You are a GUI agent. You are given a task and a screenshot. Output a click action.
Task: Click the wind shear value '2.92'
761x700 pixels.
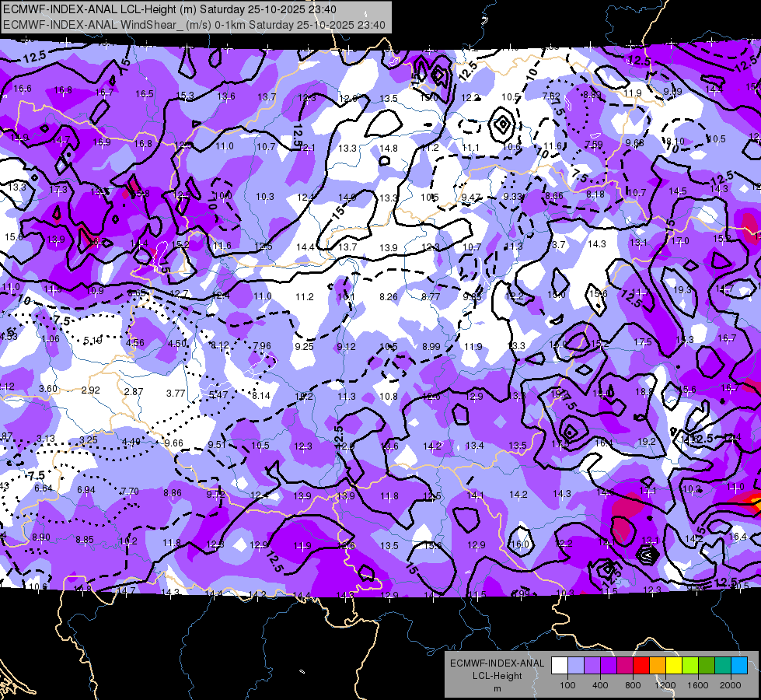click(x=91, y=390)
